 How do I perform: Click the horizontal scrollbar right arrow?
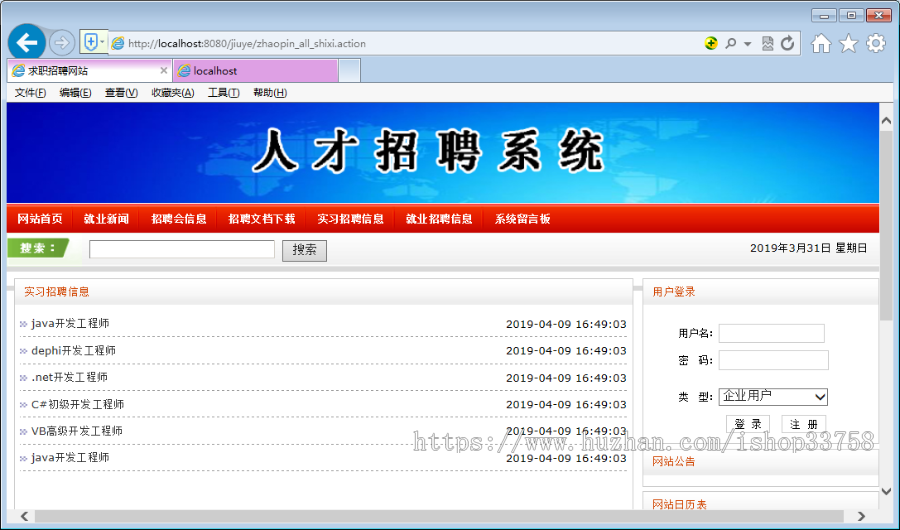click(x=861, y=516)
